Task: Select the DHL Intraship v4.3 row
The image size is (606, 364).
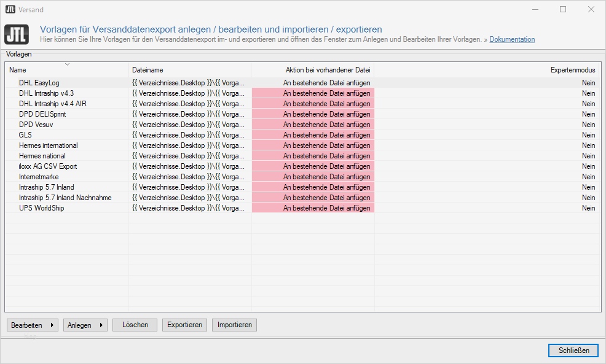Action: pos(302,93)
